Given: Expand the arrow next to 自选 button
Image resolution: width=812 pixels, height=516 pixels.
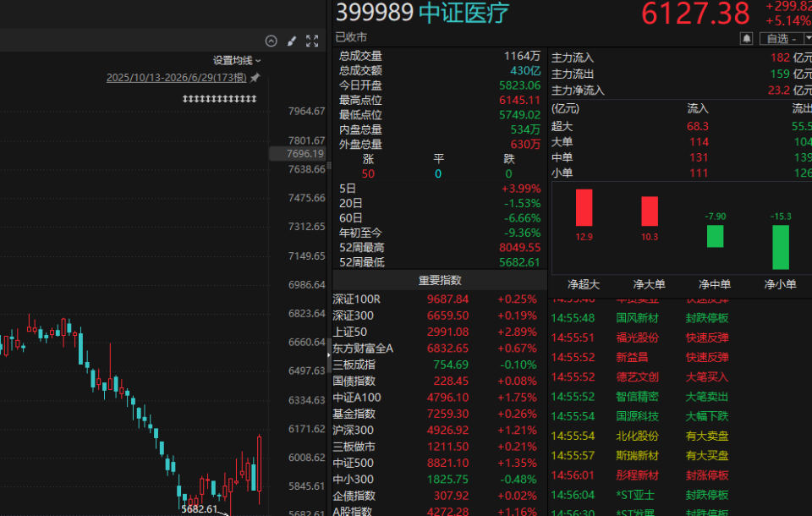Looking at the screenshot, I should 808,39.
